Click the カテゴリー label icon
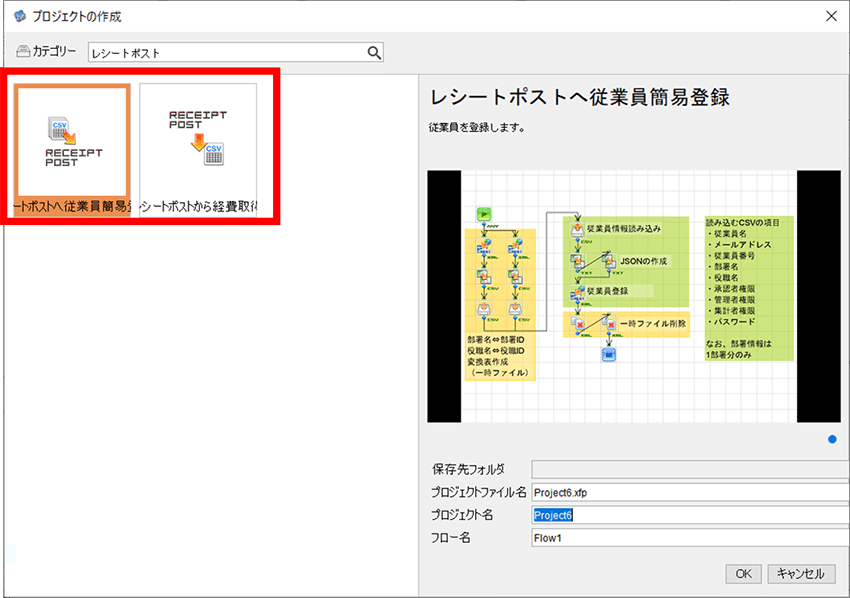850x598 pixels. [x=23, y=52]
